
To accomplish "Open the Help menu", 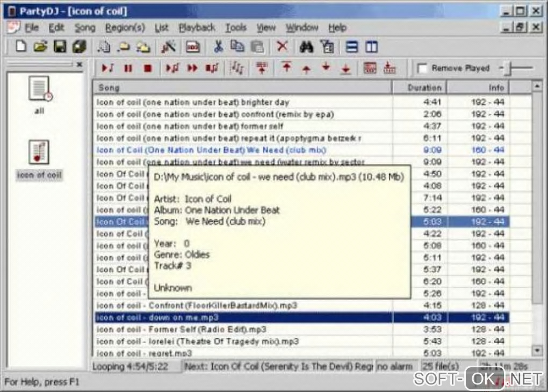I will tap(337, 27).
